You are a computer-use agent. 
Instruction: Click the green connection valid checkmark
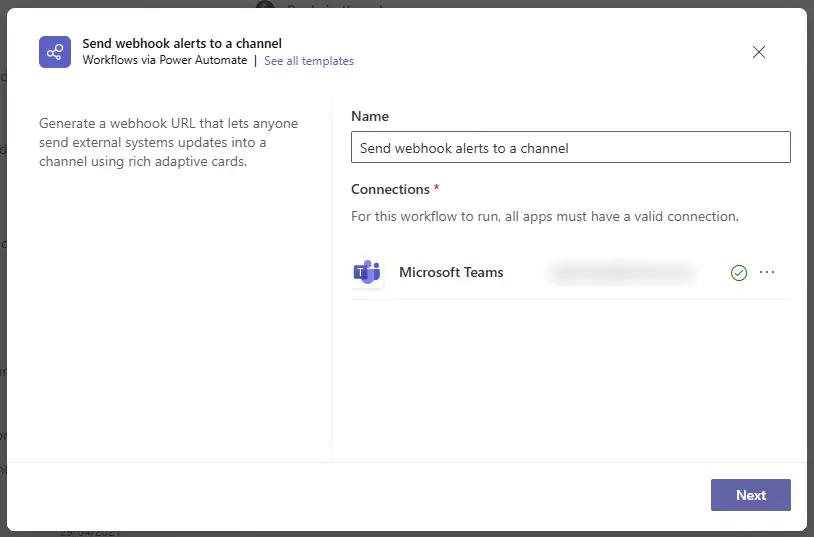coord(739,273)
